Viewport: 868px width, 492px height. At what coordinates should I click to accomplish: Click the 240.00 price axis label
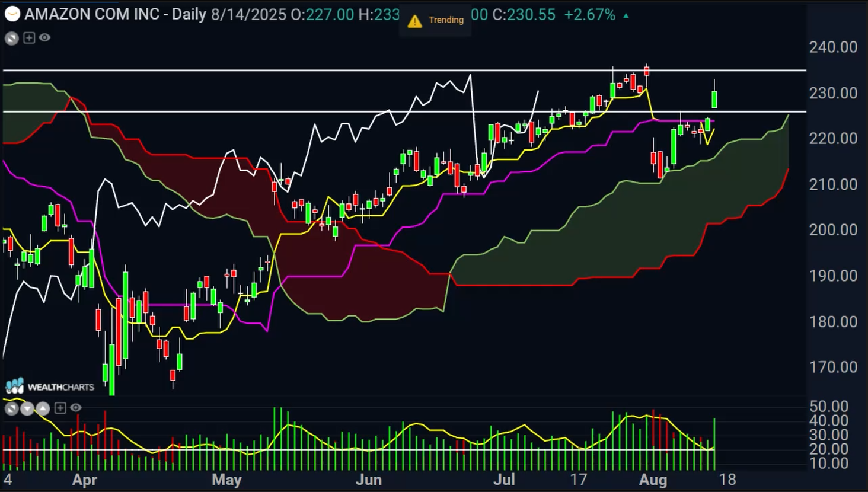pos(833,47)
